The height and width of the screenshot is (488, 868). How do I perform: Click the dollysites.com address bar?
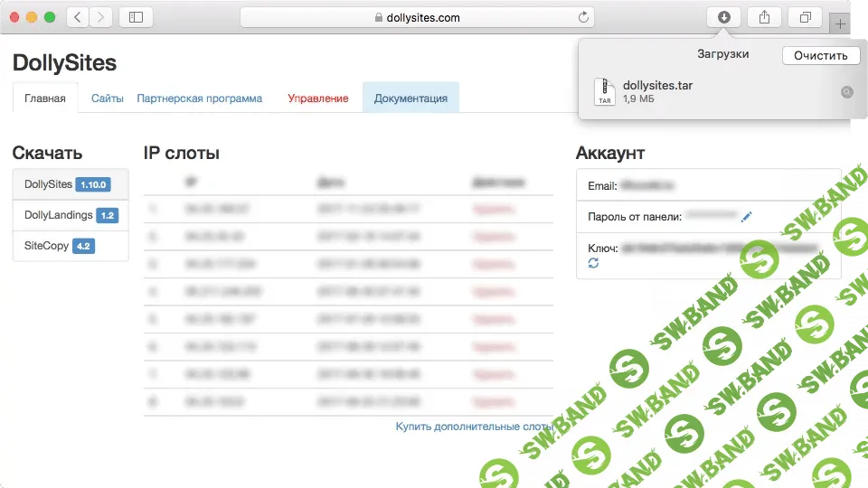tap(417, 17)
